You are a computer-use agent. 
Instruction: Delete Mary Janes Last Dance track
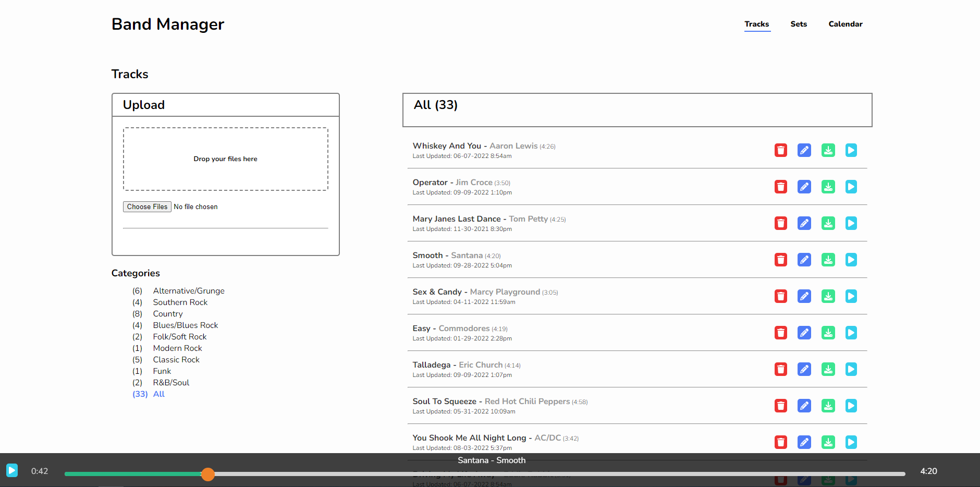[780, 223]
